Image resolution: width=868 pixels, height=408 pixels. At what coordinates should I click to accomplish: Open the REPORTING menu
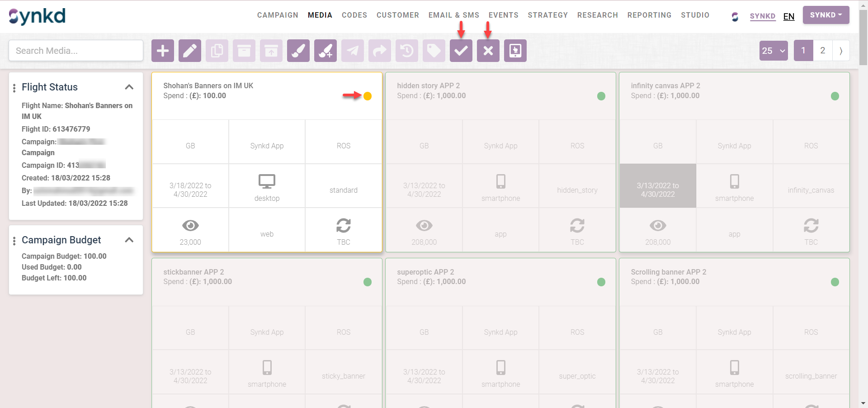649,15
